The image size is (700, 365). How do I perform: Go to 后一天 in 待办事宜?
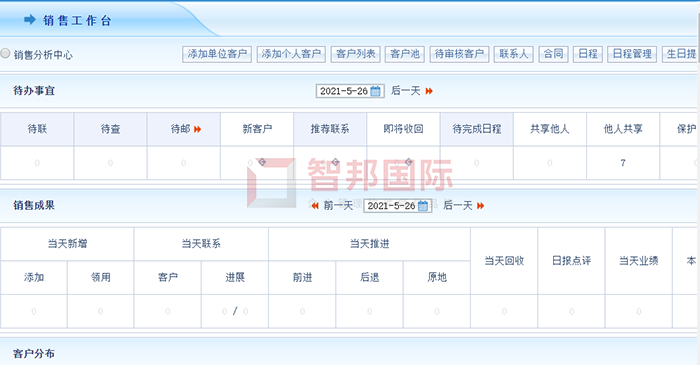[405, 91]
